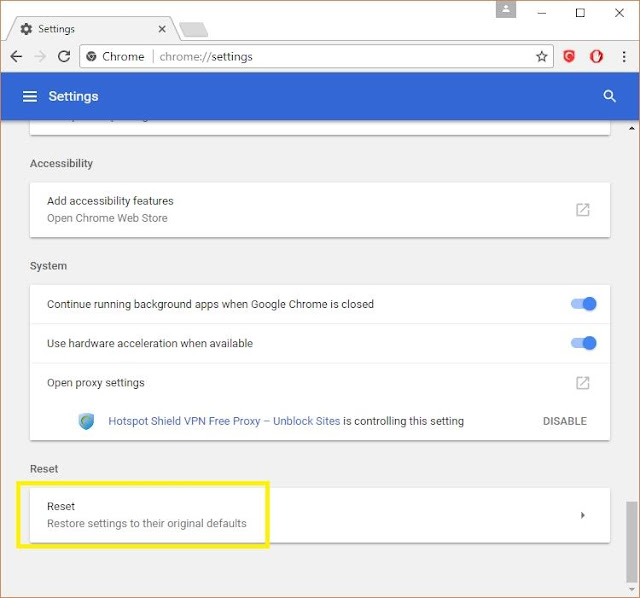Click 'is controlling this setting' text
This screenshot has height=598, width=640.
[403, 421]
